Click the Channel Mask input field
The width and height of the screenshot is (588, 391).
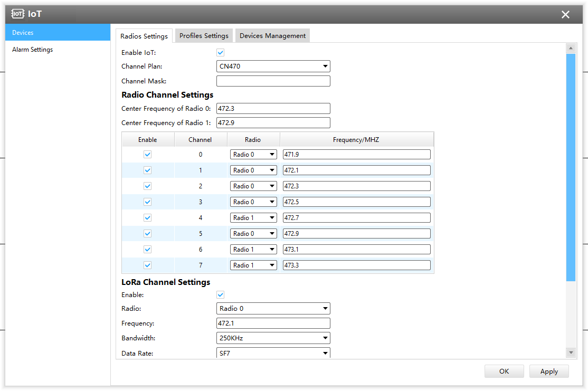(273, 81)
